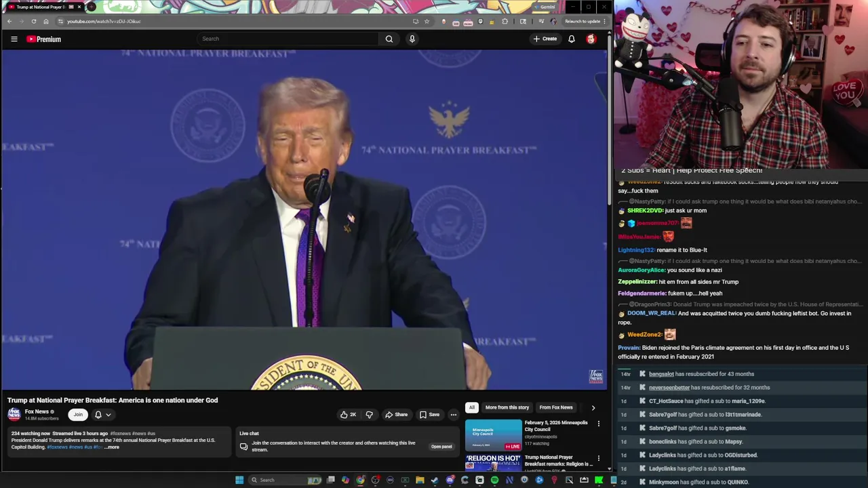This screenshot has width=868, height=488.
Task: Expand the notification bell dropdown for Fox News
Action: [x=102, y=415]
